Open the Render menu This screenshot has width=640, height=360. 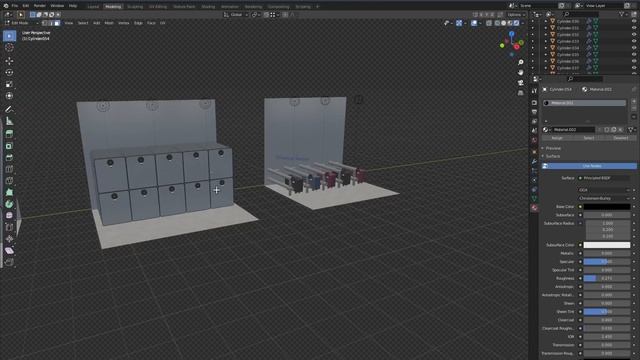(x=40, y=6)
